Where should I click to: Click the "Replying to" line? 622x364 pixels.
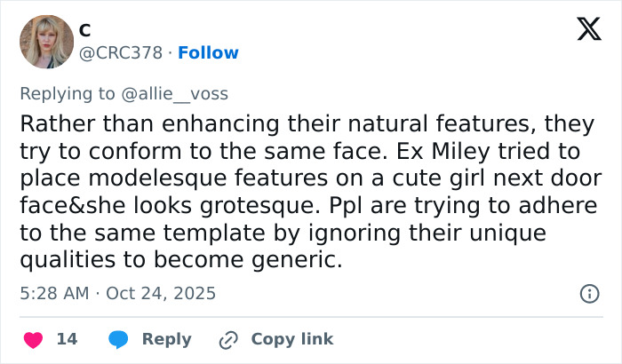point(67,91)
